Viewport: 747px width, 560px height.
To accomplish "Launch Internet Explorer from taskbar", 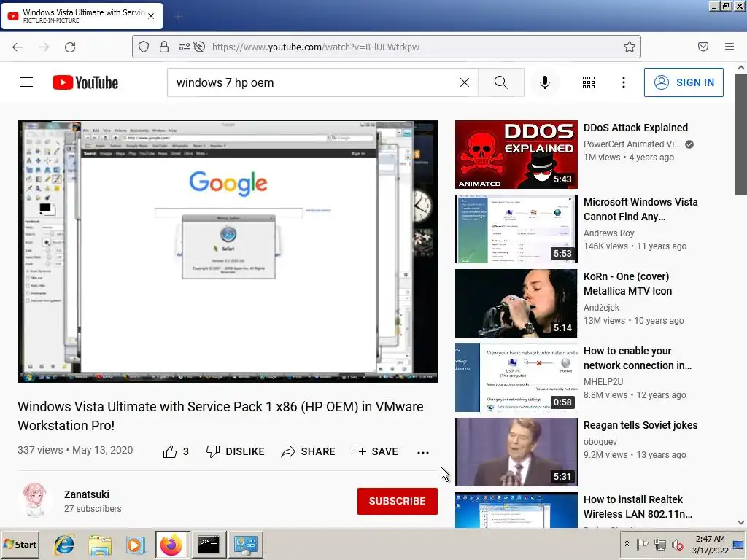I will pyautogui.click(x=64, y=544).
